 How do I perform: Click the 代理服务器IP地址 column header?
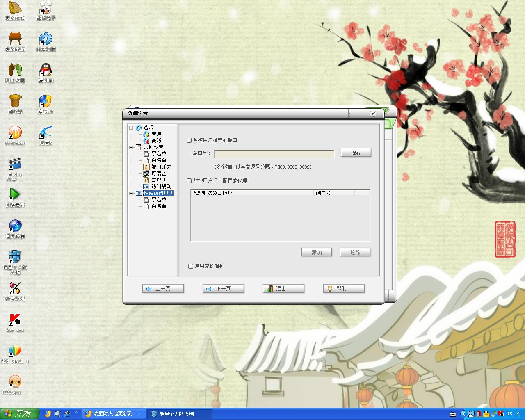pyautogui.click(x=252, y=193)
